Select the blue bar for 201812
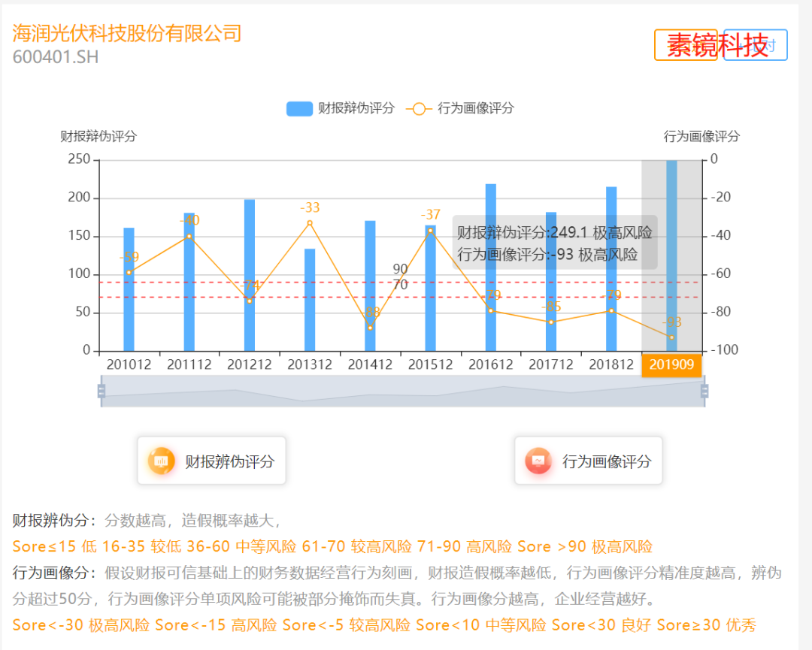The height and width of the screenshot is (650, 812). [611, 269]
